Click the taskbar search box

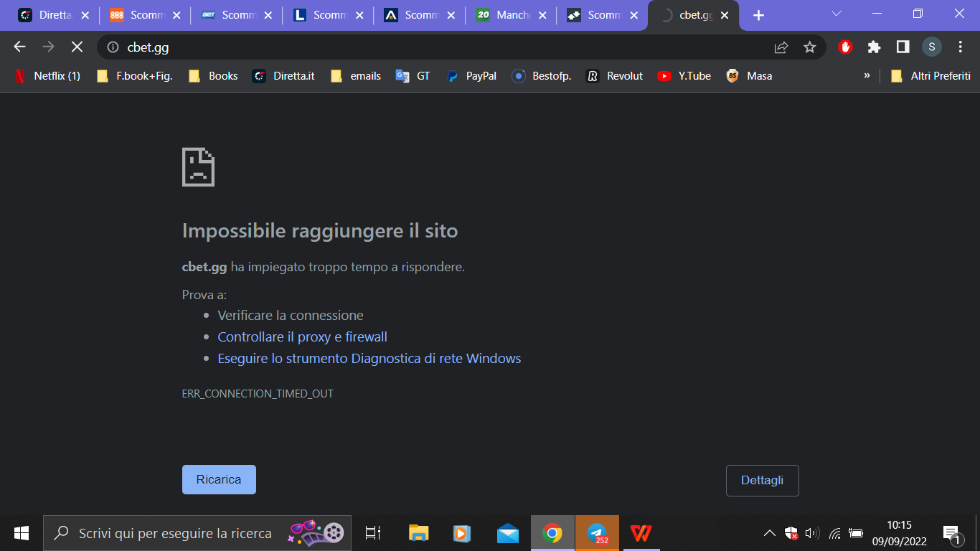tap(197, 533)
